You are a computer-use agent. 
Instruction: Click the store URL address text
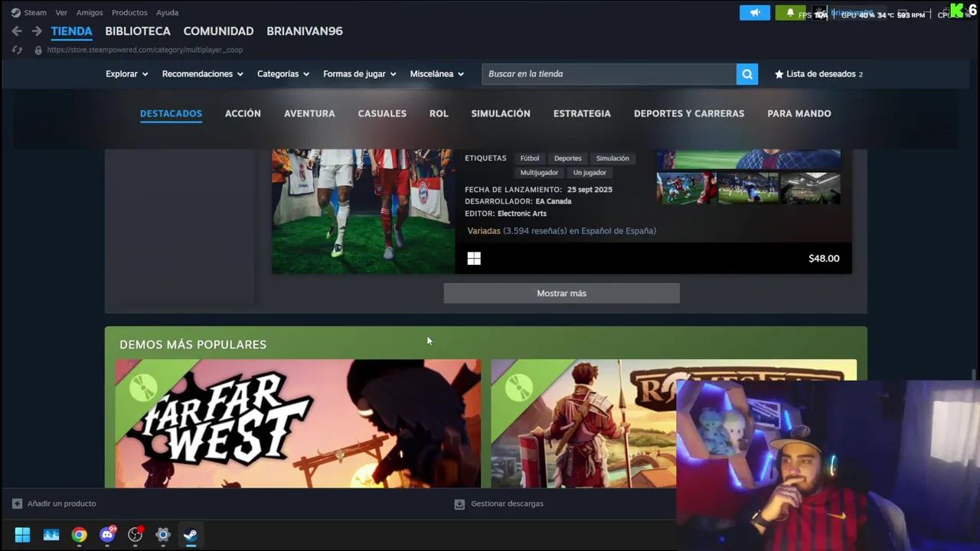click(145, 50)
